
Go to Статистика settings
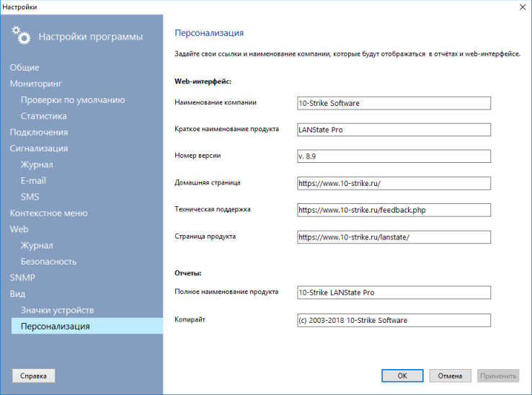tap(44, 116)
